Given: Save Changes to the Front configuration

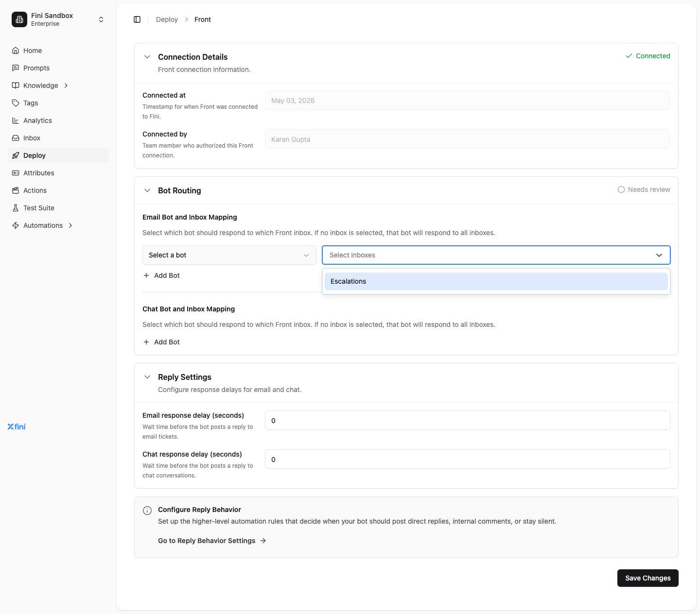Looking at the screenshot, I should point(648,578).
